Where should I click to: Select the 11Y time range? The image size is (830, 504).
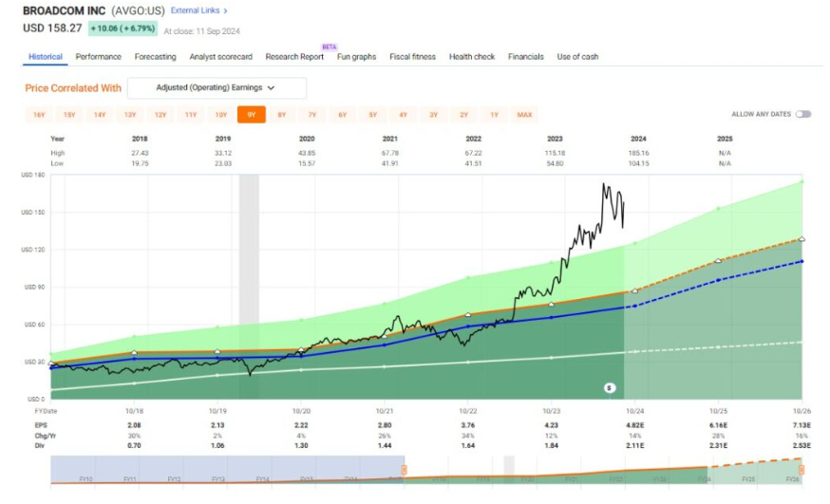[x=191, y=115]
